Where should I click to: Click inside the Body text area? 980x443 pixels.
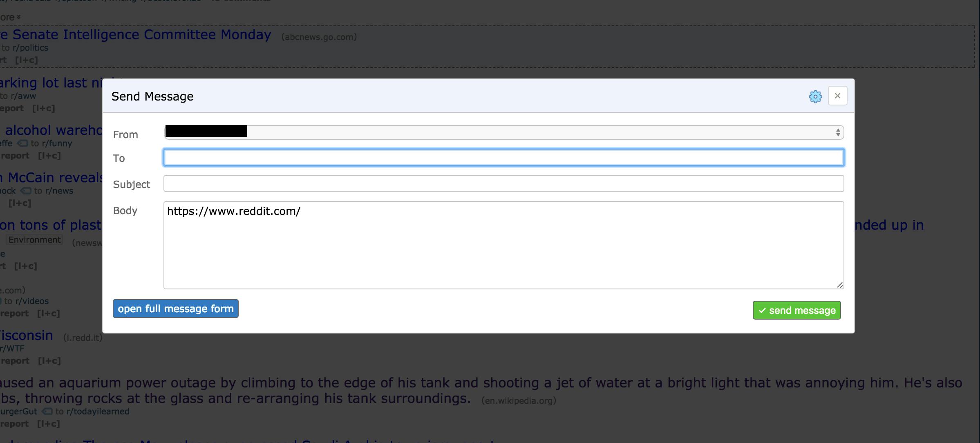click(504, 245)
